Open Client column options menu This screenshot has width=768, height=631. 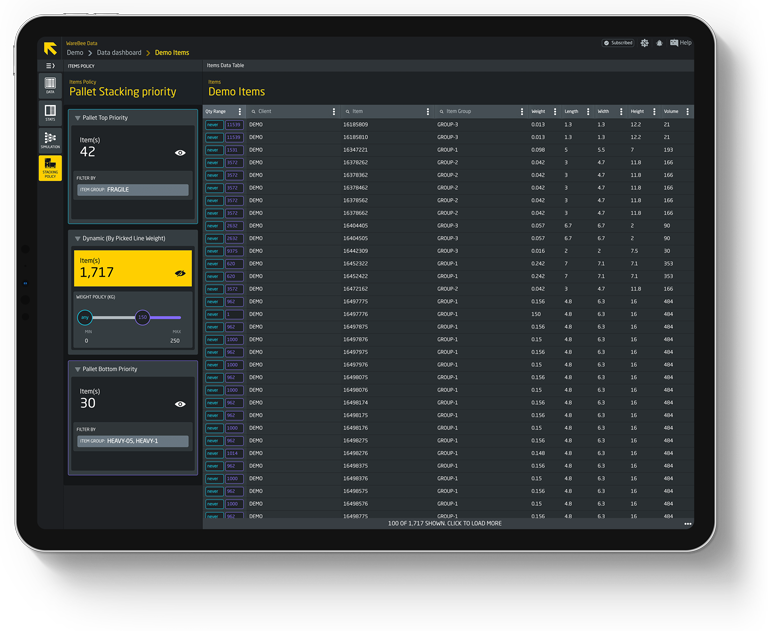tap(334, 112)
